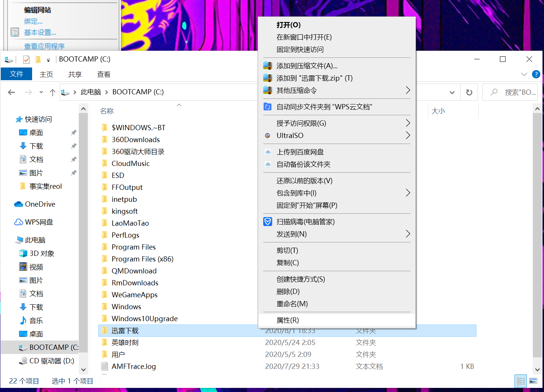
Task: Click the refresh button next to the address bar
Action: click(x=469, y=92)
